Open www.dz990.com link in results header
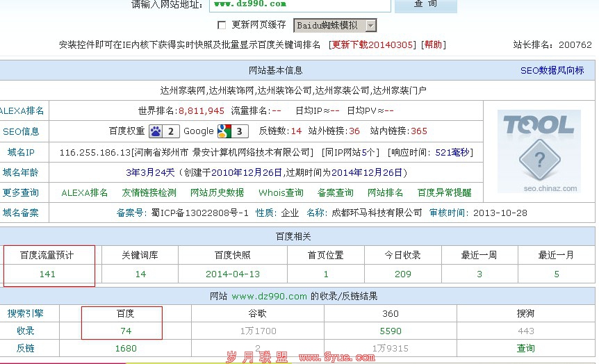The height and width of the screenshot is (364, 599). pos(270,297)
